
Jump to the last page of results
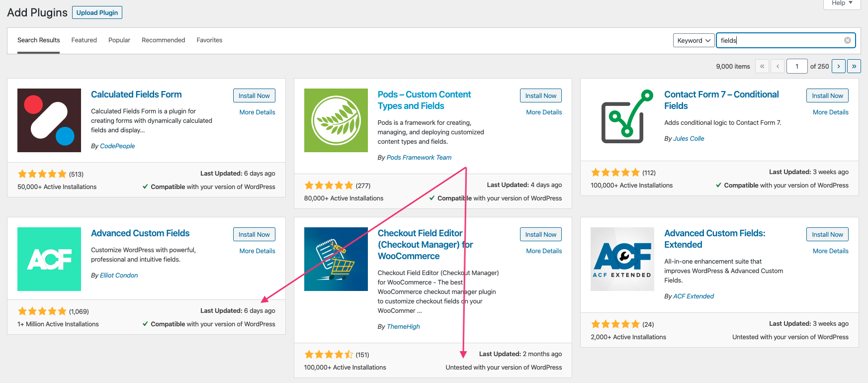tap(854, 66)
